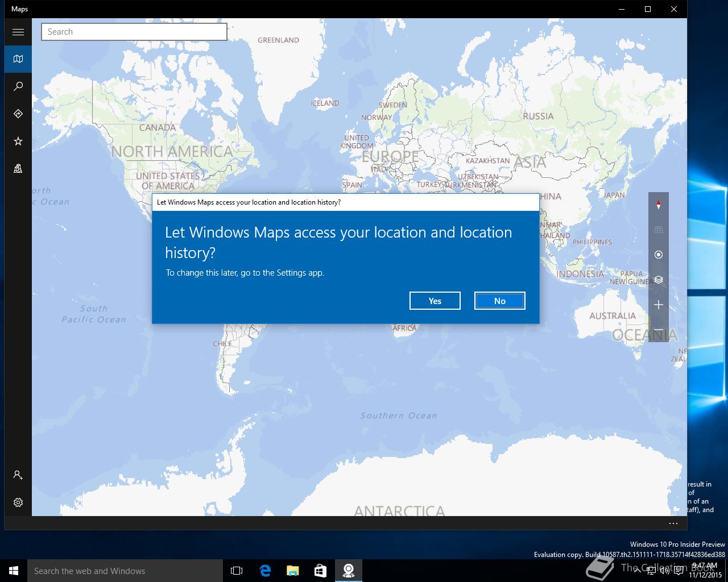Open Favorites star icon

(x=18, y=141)
